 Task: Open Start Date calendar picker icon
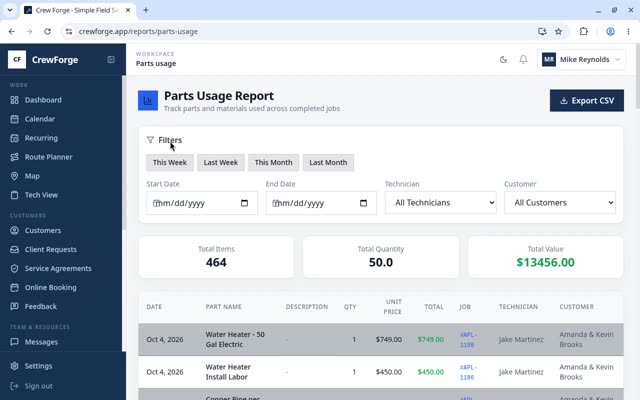tap(244, 203)
